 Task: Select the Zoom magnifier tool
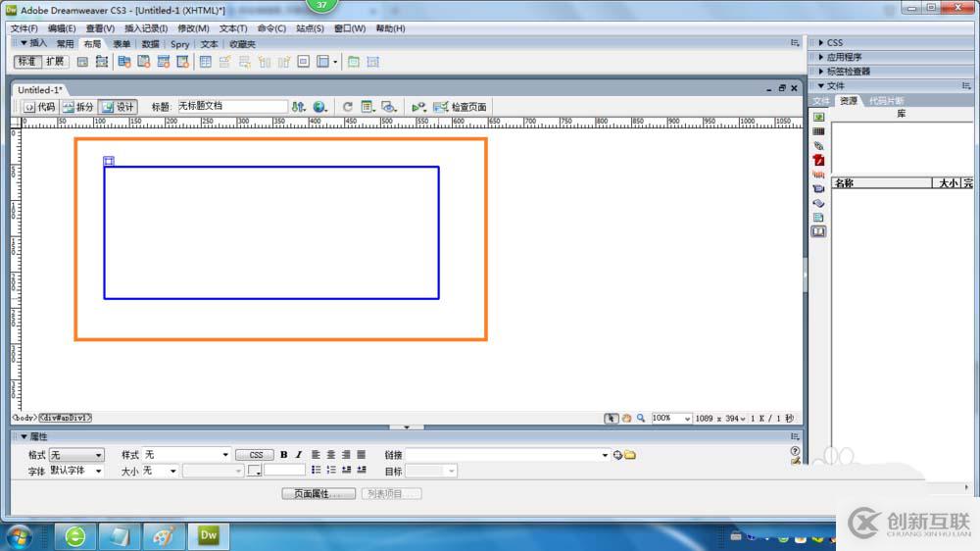641,419
